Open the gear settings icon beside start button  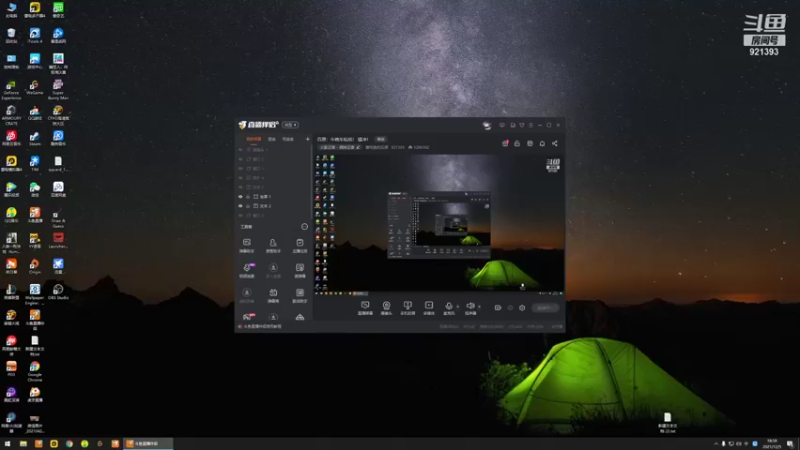(x=522, y=308)
